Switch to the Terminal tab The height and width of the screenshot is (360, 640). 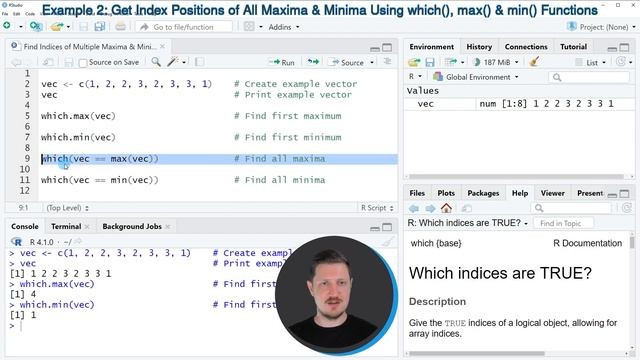pos(66,226)
